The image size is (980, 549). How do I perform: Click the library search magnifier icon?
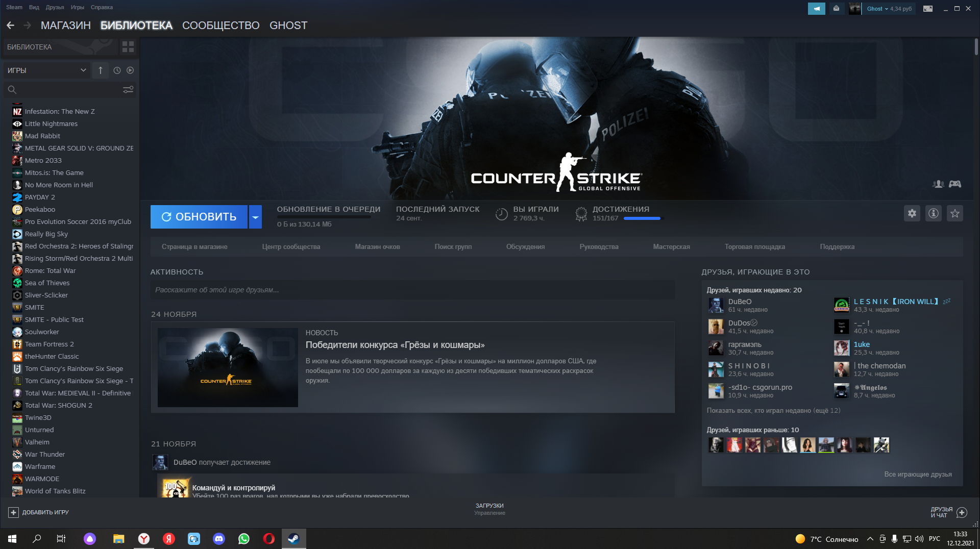(x=12, y=90)
